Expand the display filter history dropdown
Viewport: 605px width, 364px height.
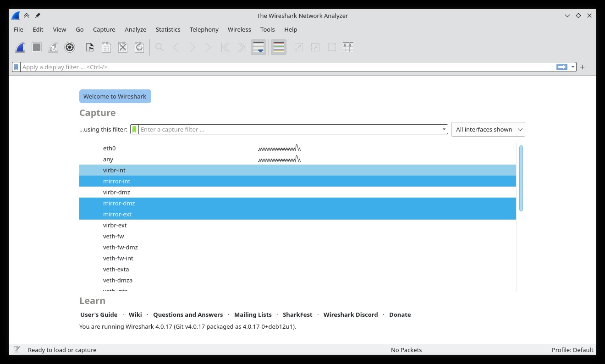[x=573, y=67]
